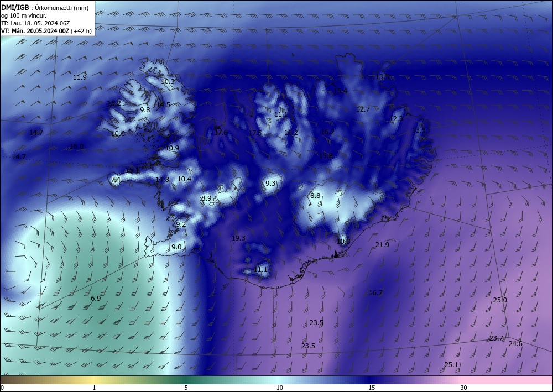This screenshot has height=392, width=553.
Task: Click the map value 17.6
Action: (x=221, y=133)
